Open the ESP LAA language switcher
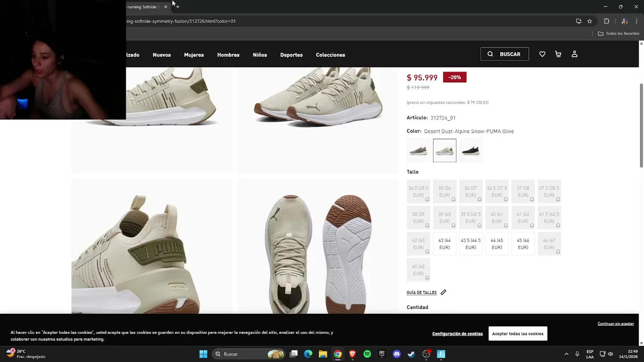Image resolution: width=644 pixels, height=362 pixels. tap(590, 354)
